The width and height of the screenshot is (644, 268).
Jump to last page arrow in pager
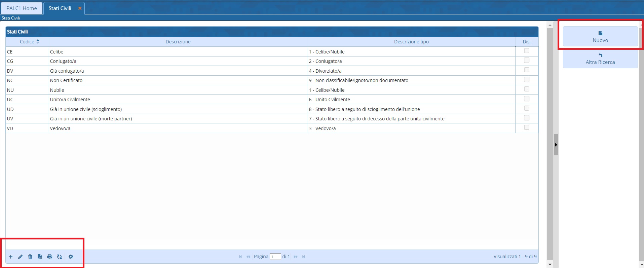pyautogui.click(x=304, y=257)
